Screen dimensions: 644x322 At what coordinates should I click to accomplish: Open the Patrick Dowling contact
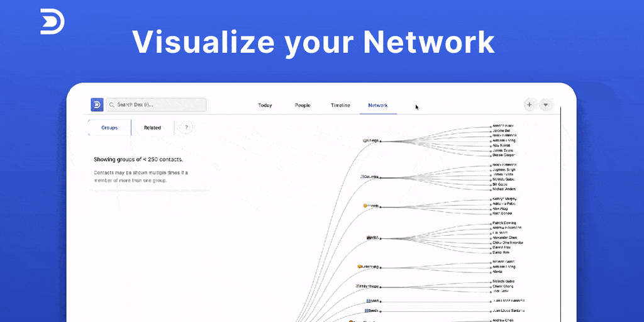tap(504, 223)
